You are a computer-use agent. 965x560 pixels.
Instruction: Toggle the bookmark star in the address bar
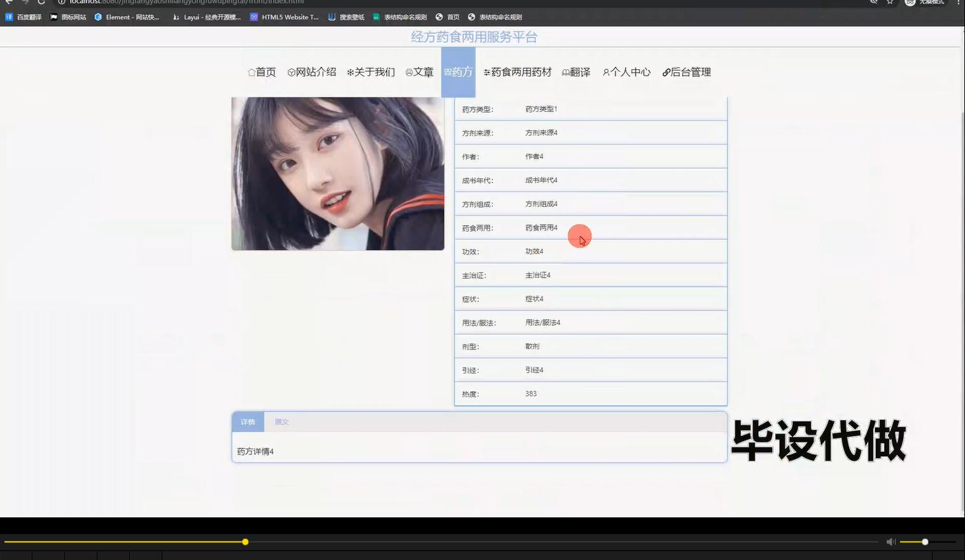click(x=889, y=3)
